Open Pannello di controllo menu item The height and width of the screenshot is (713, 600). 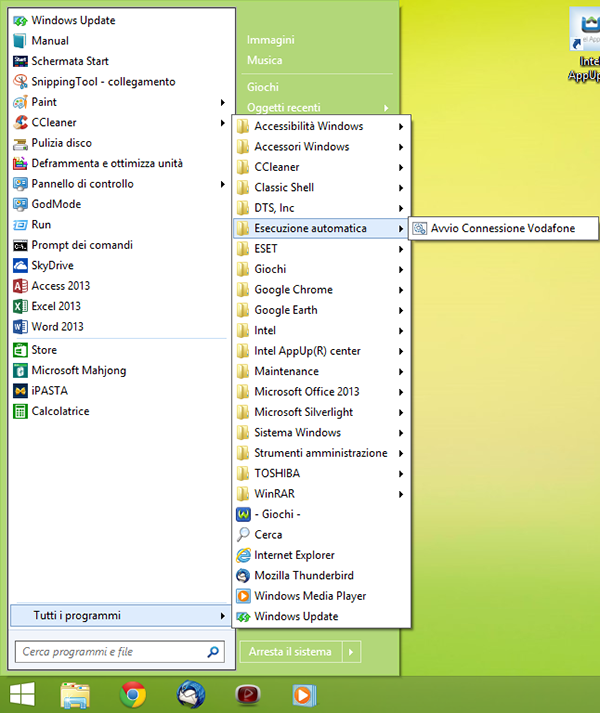[x=82, y=184]
